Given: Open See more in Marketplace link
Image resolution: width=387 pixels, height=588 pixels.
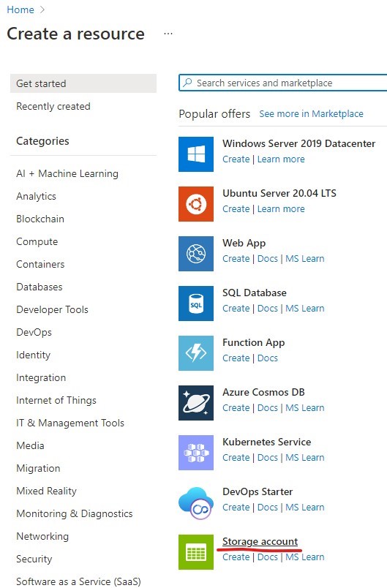Looking at the screenshot, I should (311, 113).
